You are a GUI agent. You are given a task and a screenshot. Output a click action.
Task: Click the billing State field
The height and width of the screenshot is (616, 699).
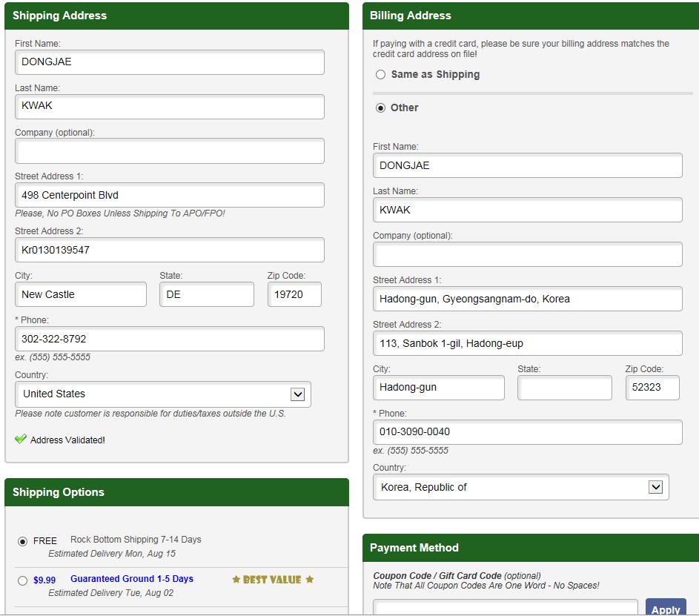coord(564,388)
